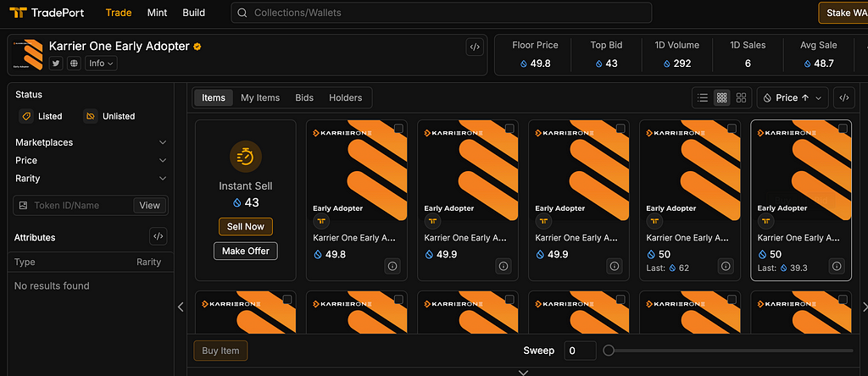The image size is (868, 376).
Task: Click the embed code icon beside collection name
Action: [x=475, y=47]
